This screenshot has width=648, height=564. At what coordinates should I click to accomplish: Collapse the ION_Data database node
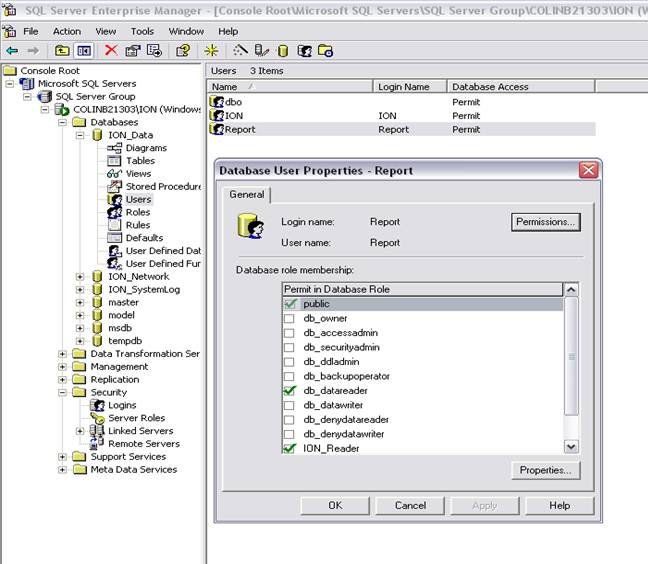click(x=80, y=135)
